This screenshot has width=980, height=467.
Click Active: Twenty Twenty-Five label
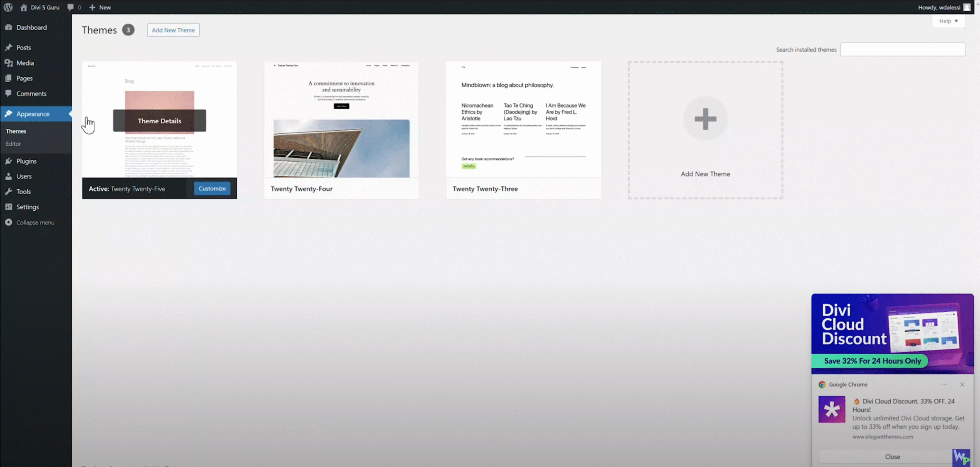click(x=127, y=188)
